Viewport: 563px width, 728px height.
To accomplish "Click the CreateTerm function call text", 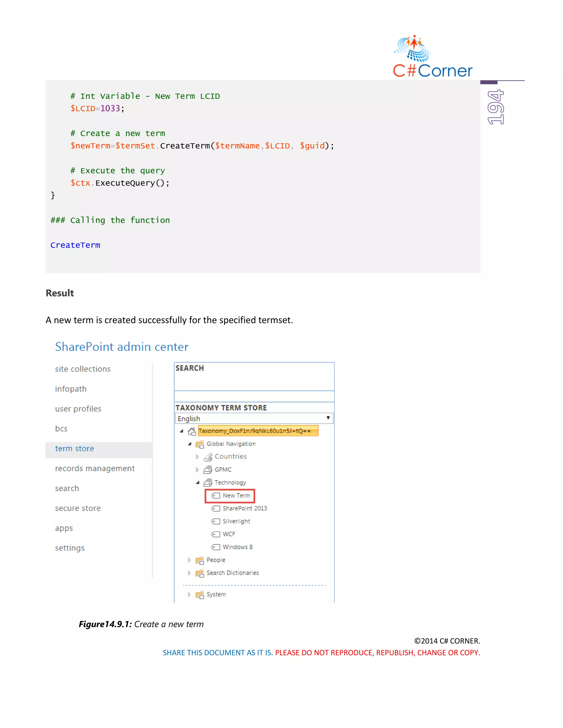I will [75, 245].
